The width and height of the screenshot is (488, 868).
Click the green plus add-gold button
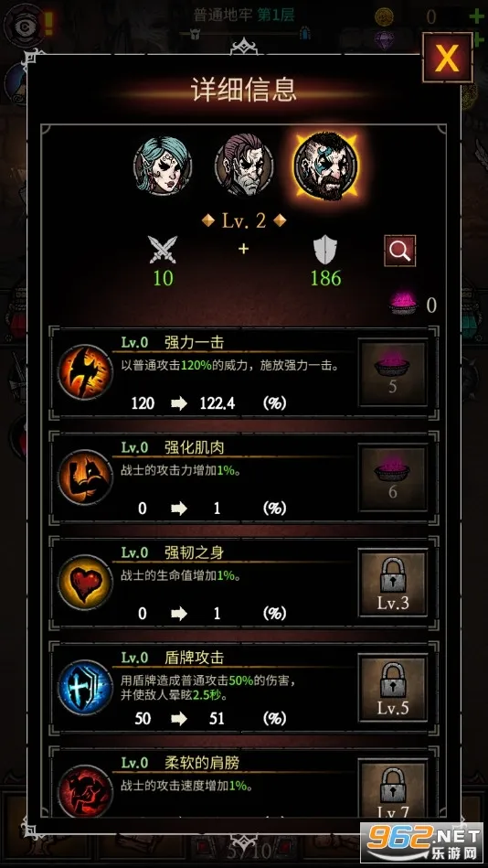tap(476, 16)
